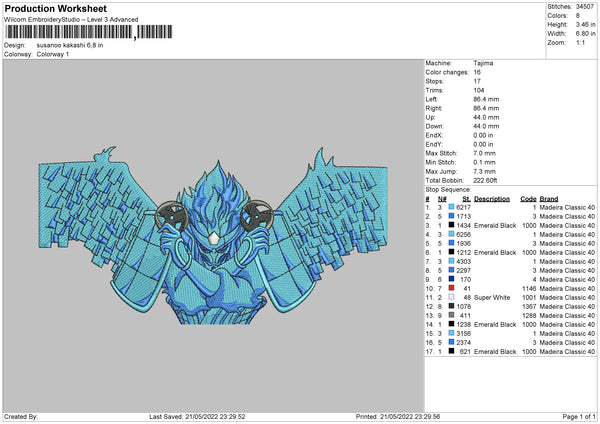The width and height of the screenshot is (600, 424).
Task: Click the 'Production Worksheet' title
Action: (x=55, y=9)
